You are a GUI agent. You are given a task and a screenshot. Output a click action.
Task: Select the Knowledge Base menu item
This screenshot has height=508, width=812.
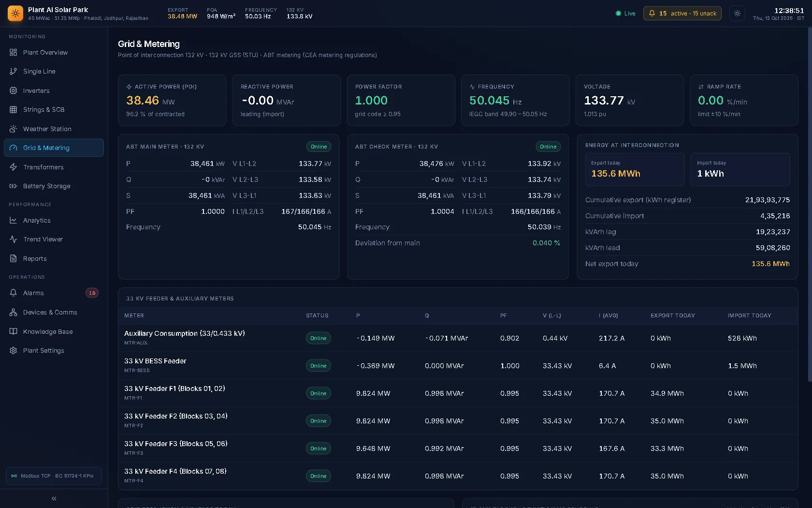tap(54, 331)
